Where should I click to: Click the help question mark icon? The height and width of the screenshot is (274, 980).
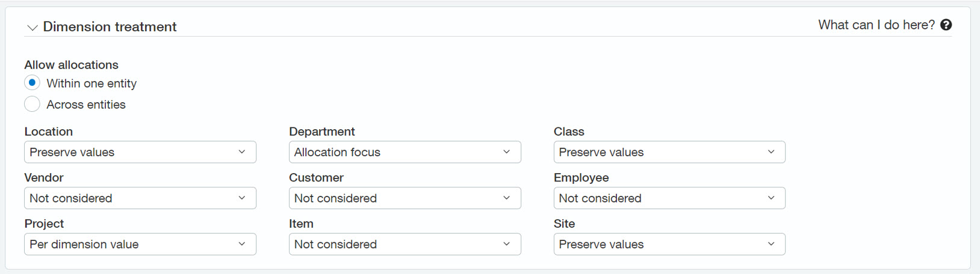click(946, 25)
